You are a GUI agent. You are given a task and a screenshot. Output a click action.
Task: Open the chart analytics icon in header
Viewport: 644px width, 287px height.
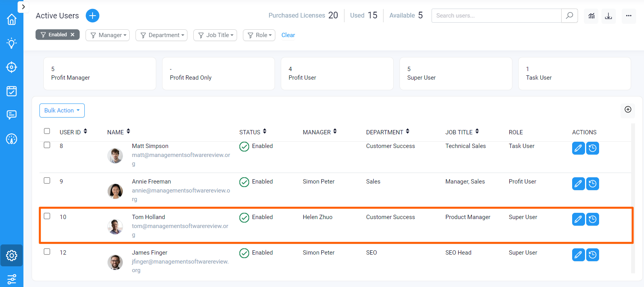coord(591,16)
